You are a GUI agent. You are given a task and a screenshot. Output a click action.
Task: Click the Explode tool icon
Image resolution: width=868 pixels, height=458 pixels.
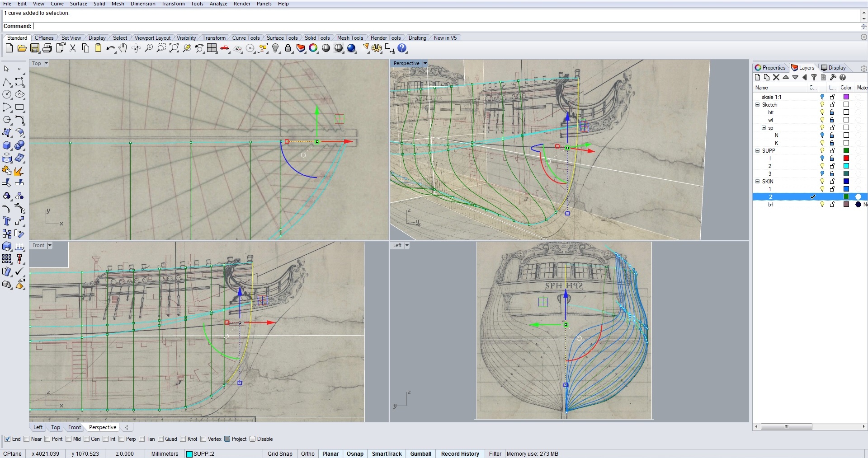pyautogui.click(x=19, y=171)
